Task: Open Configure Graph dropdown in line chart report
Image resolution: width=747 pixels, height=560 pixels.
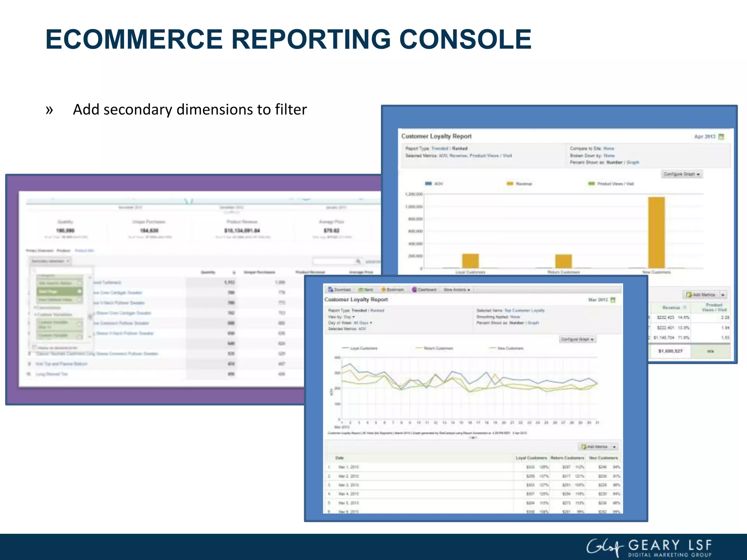Action: [x=578, y=339]
